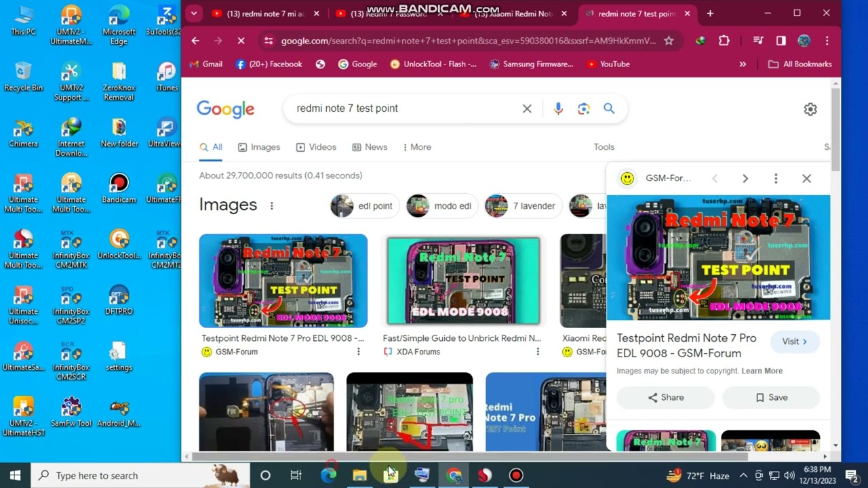Open Task View from taskbar
Screen dimensions: 868x488
coord(296,475)
